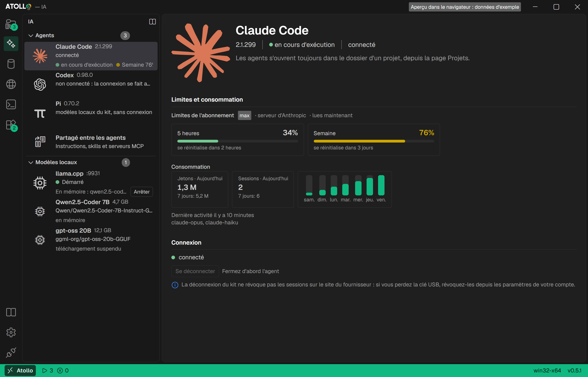Open Partagé entre les agents entry
This screenshot has height=377, width=588.
[x=91, y=142]
